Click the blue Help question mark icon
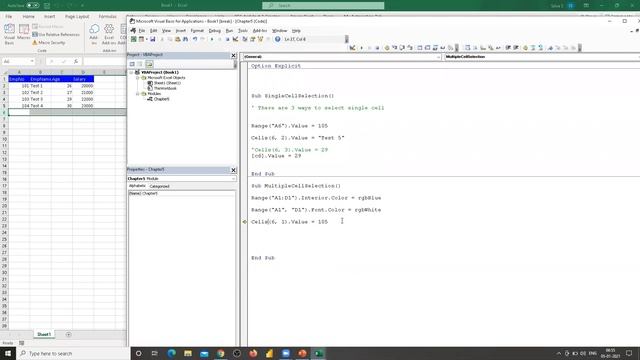Screen dimensions: 640x360 pyautogui.click(x=278, y=39)
